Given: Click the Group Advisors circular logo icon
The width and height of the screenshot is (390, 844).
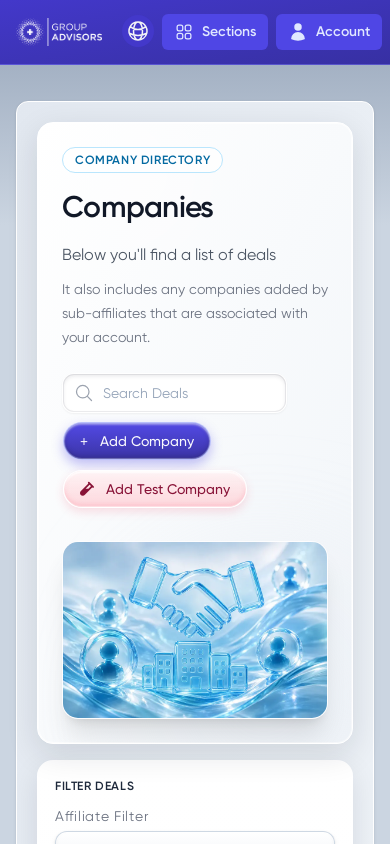Looking at the screenshot, I should [x=30, y=32].
